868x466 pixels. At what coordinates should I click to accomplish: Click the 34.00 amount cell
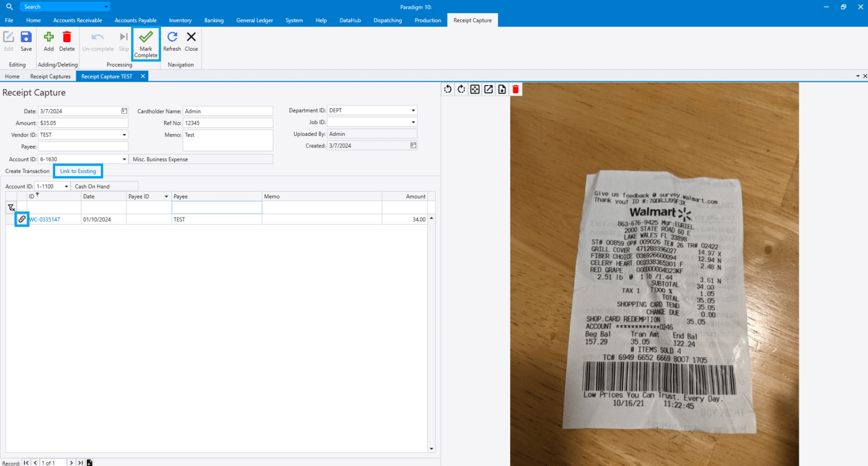coord(404,219)
